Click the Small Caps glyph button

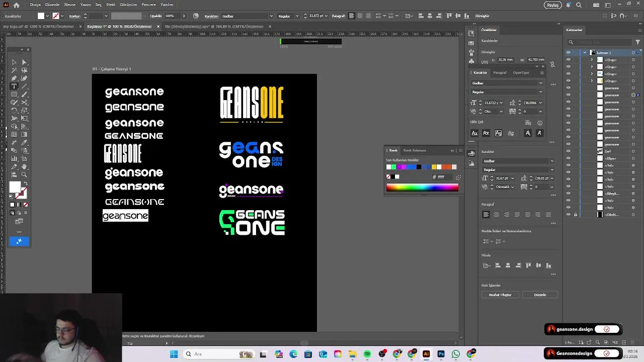coord(486,133)
